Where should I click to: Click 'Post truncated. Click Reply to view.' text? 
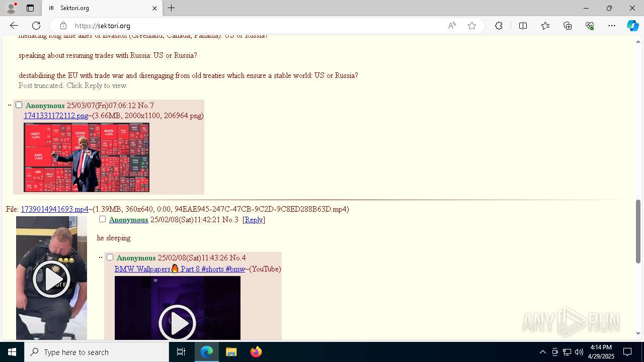73,85
